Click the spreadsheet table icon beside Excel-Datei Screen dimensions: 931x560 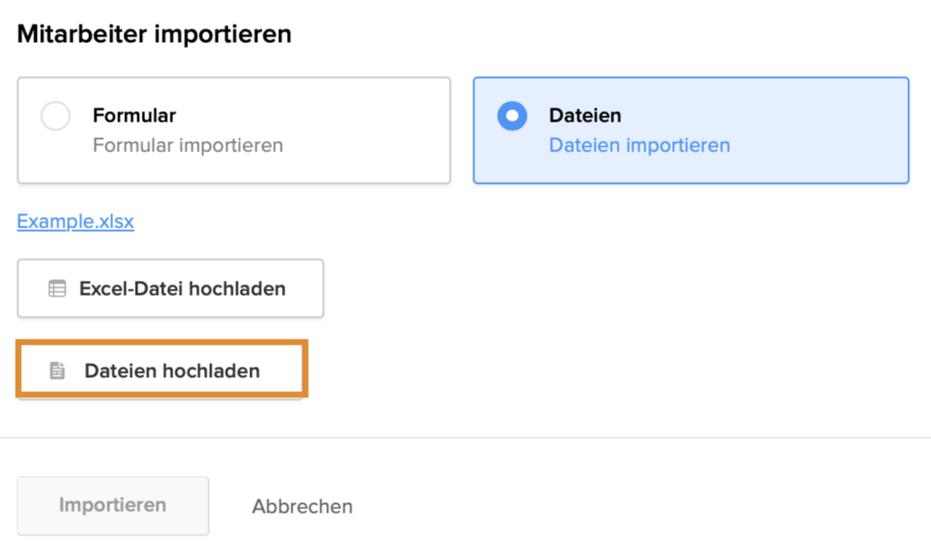pyautogui.click(x=57, y=289)
